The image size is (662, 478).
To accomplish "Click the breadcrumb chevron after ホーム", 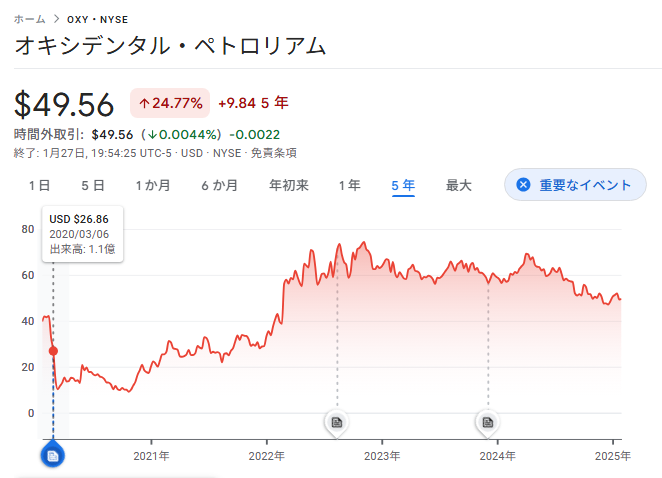I will pos(56,19).
